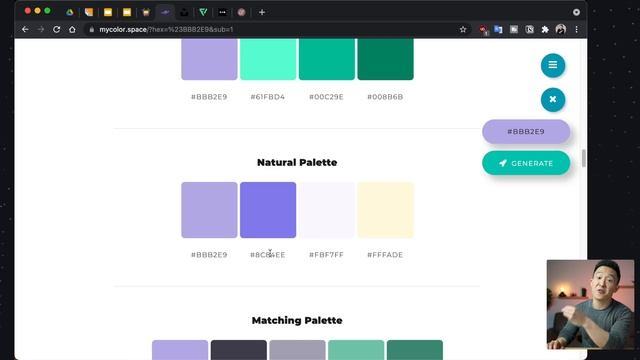Click the GENERATE button

[x=526, y=163]
